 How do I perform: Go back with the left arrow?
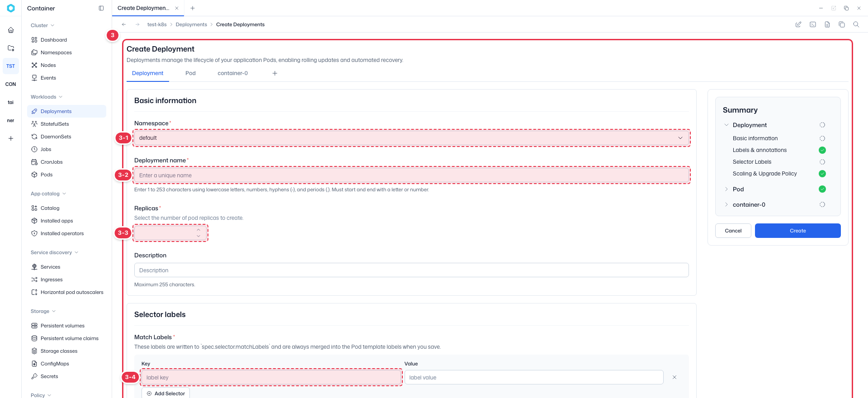point(124,24)
